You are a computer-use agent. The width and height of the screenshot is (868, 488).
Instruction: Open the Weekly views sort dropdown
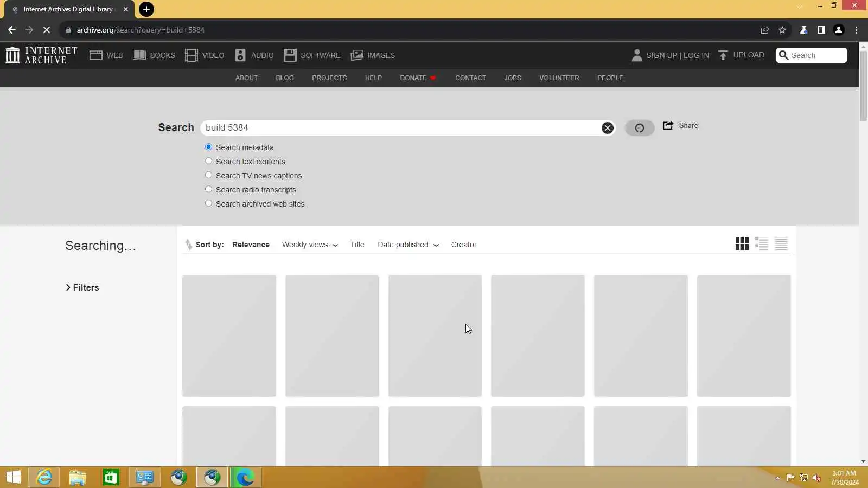pos(310,245)
